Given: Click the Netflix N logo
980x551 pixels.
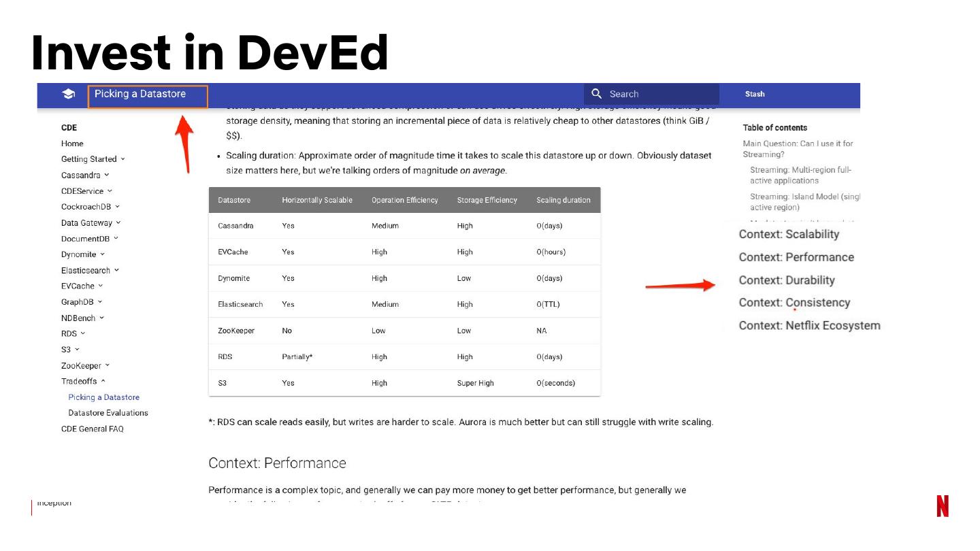Looking at the screenshot, I should (x=942, y=506).
